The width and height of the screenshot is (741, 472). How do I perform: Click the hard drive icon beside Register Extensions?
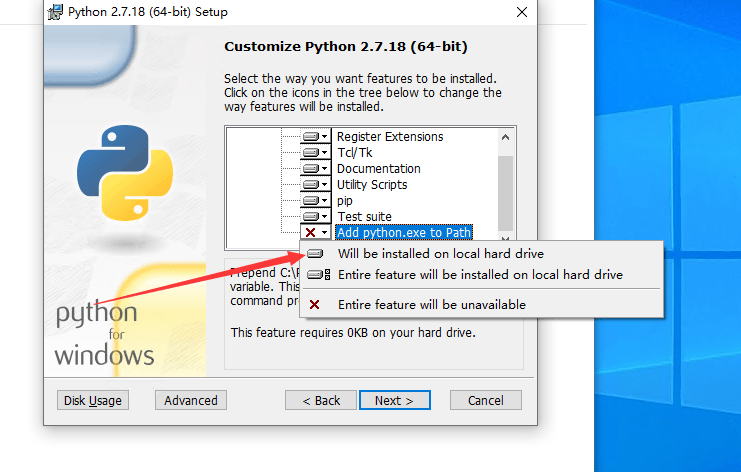point(315,137)
